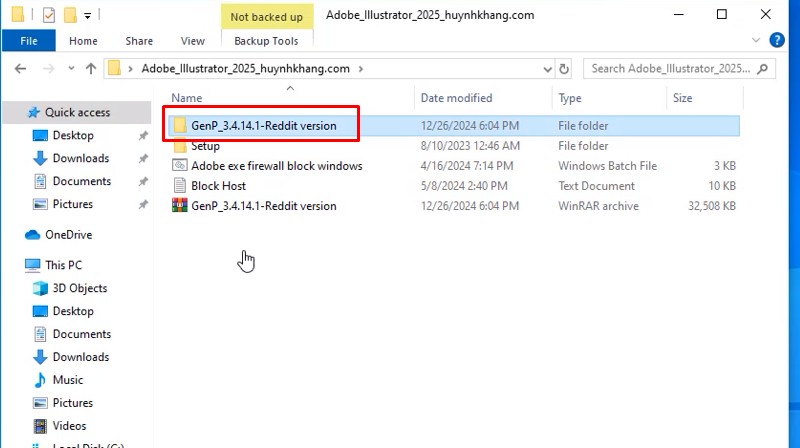
Task: Expand the address bar history dropdown
Action: (x=547, y=69)
